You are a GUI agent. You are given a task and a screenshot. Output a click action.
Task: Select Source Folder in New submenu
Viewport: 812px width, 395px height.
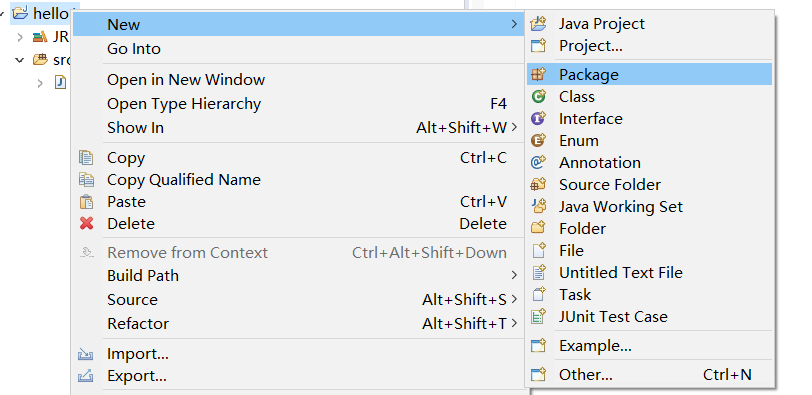coord(649,185)
